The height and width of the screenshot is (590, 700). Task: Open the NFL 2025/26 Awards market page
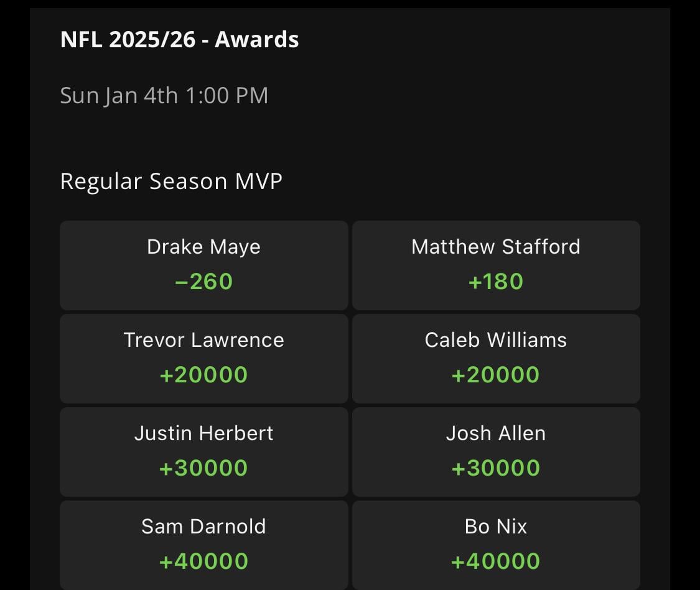point(179,39)
